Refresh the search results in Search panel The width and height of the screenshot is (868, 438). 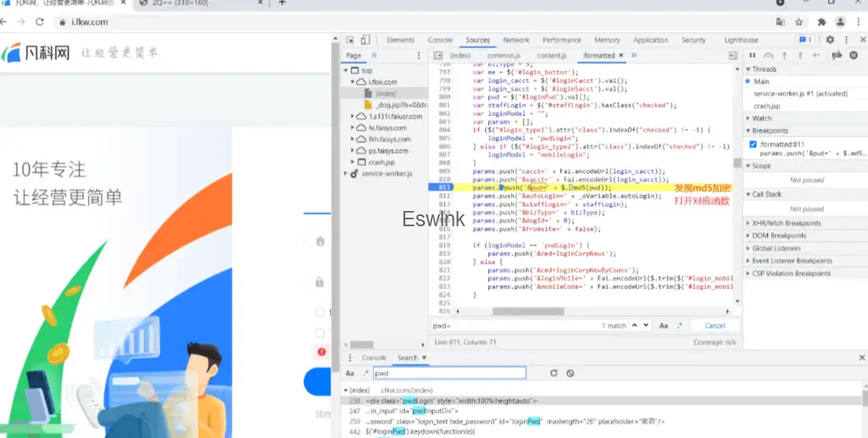554,373
